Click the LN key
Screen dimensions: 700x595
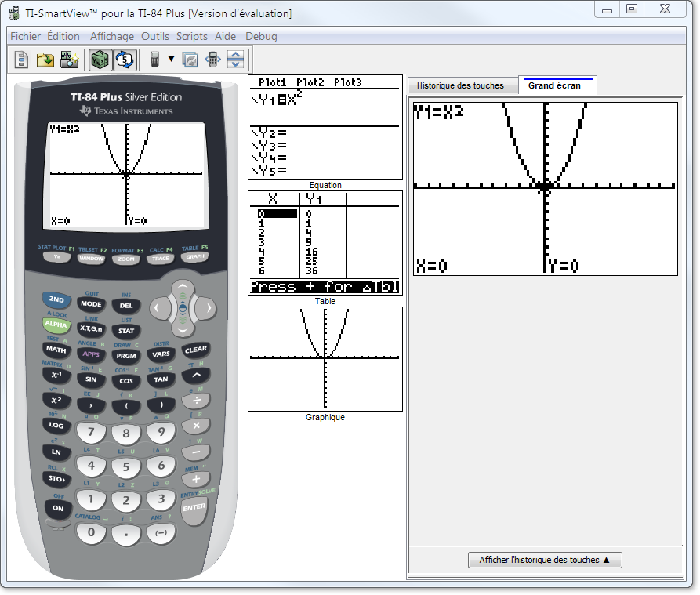pos(56,452)
